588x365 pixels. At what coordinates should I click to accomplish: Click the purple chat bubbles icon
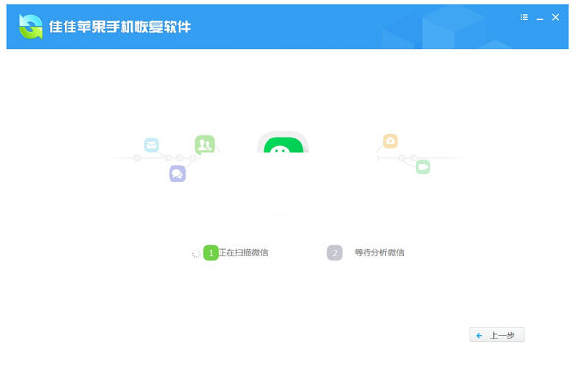[177, 174]
